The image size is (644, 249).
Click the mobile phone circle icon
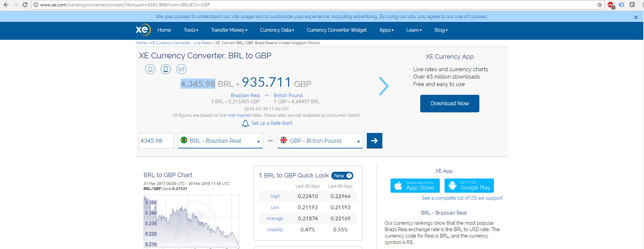click(x=166, y=69)
